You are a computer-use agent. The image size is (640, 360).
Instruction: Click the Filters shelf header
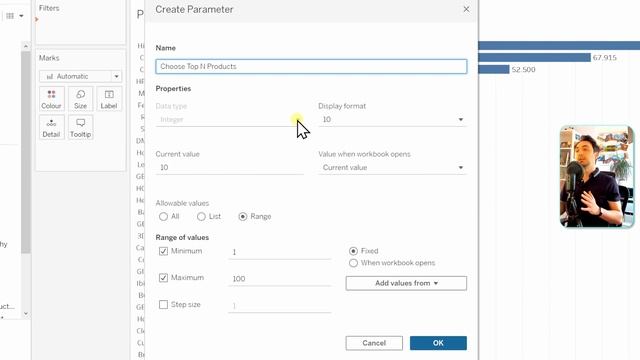[x=49, y=8]
